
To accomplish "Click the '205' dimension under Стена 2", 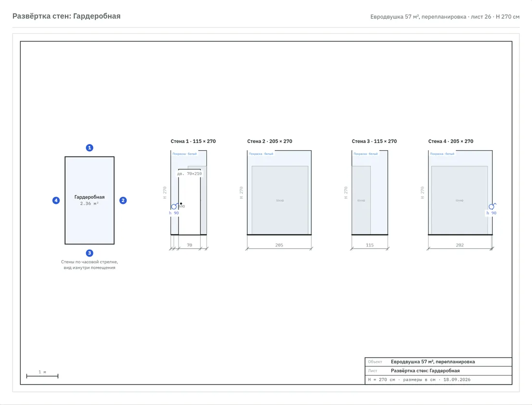I will click(279, 245).
